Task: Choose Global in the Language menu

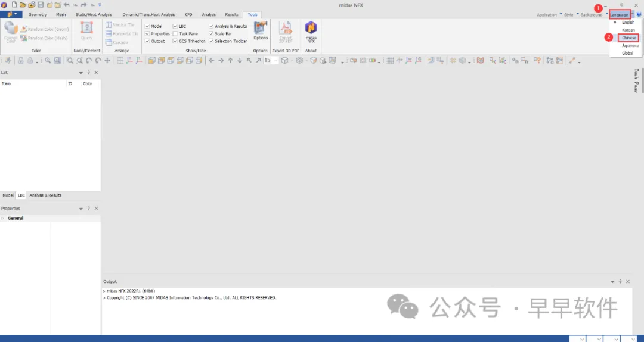Action: 627,54
